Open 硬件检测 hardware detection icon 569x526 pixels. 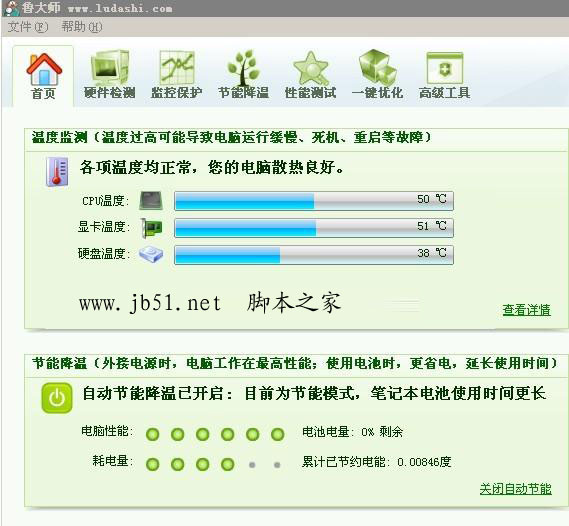pyautogui.click(x=110, y=67)
